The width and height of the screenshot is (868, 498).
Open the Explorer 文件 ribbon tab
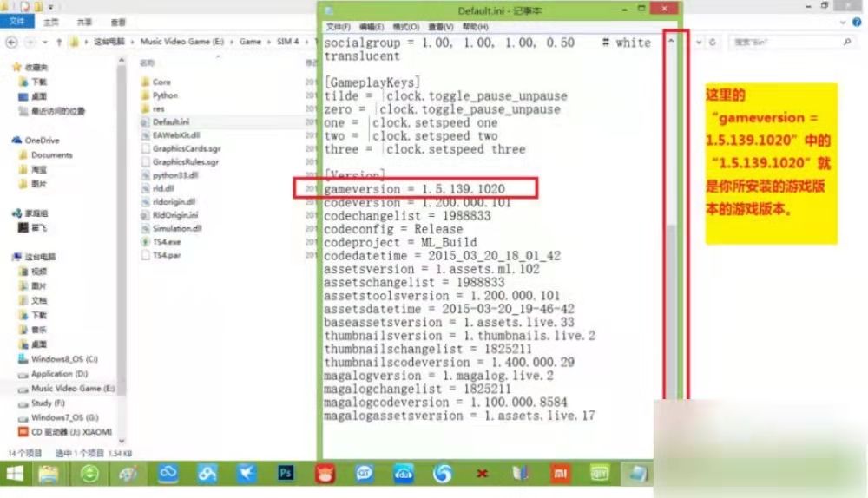click(x=17, y=22)
